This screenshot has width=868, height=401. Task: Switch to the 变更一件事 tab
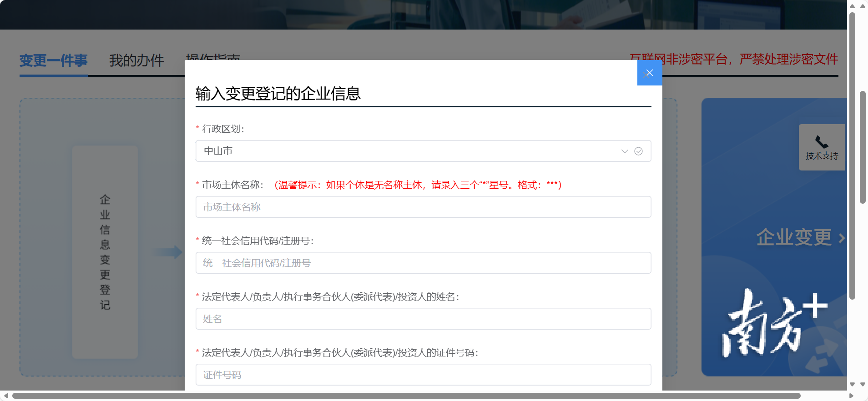53,60
